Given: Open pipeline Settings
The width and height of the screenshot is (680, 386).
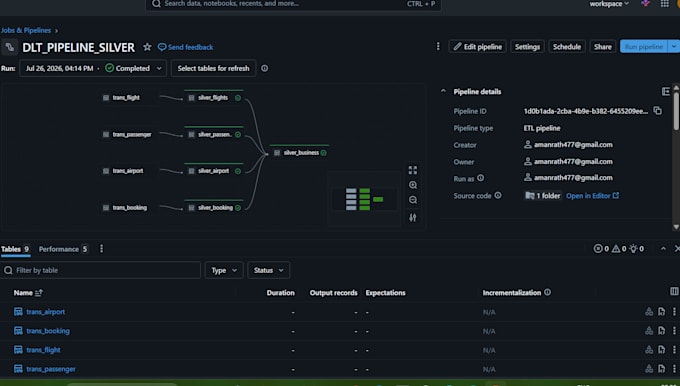Looking at the screenshot, I should click(x=527, y=46).
